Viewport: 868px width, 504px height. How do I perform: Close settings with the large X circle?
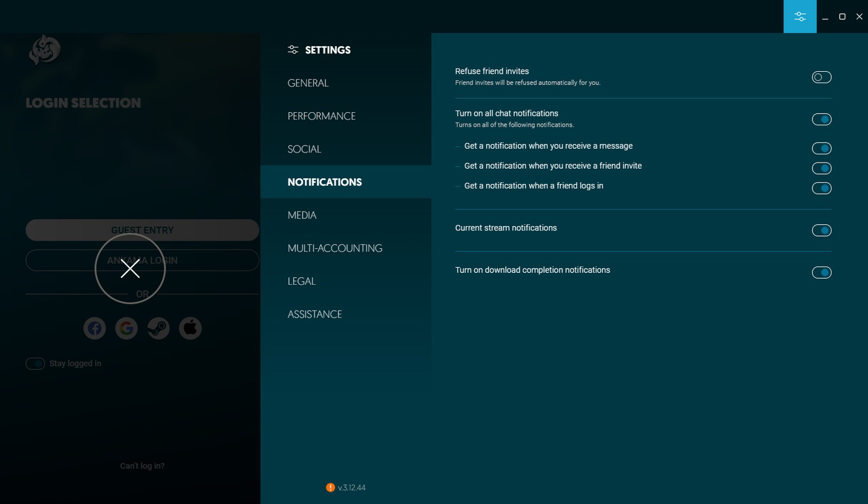click(130, 269)
